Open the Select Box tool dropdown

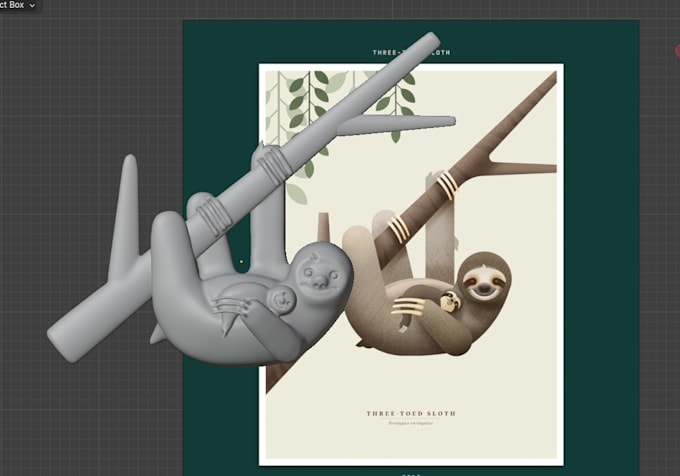18,5
